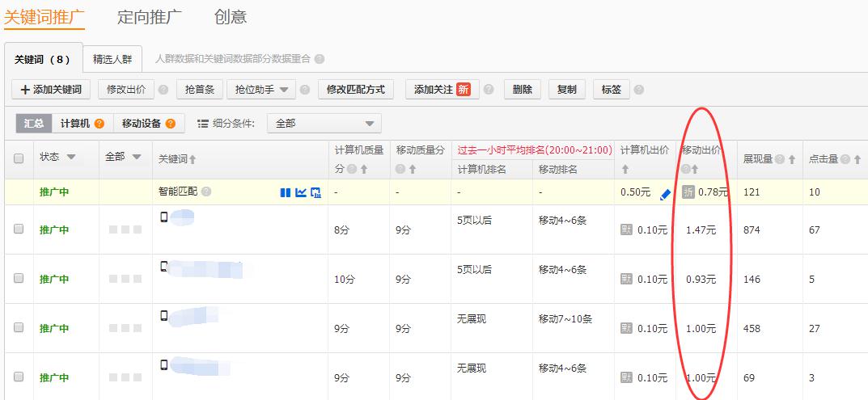Tick the select-all checkbox in table header
The height and width of the screenshot is (400, 868).
[x=19, y=159]
